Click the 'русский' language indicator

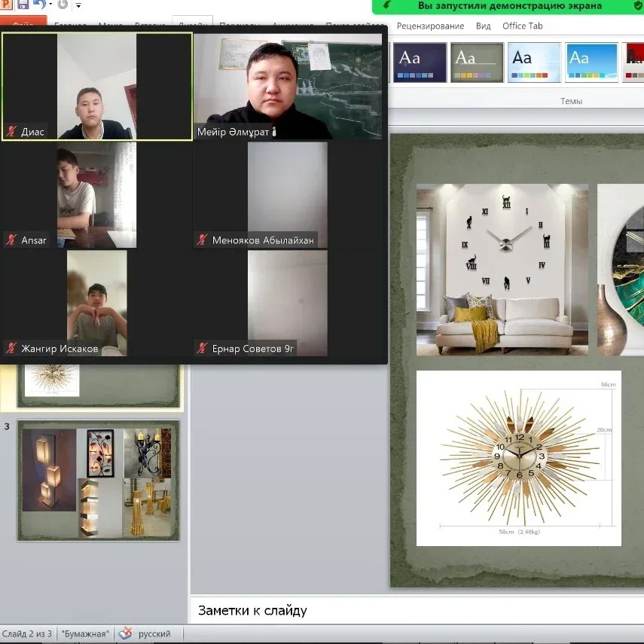click(x=154, y=633)
